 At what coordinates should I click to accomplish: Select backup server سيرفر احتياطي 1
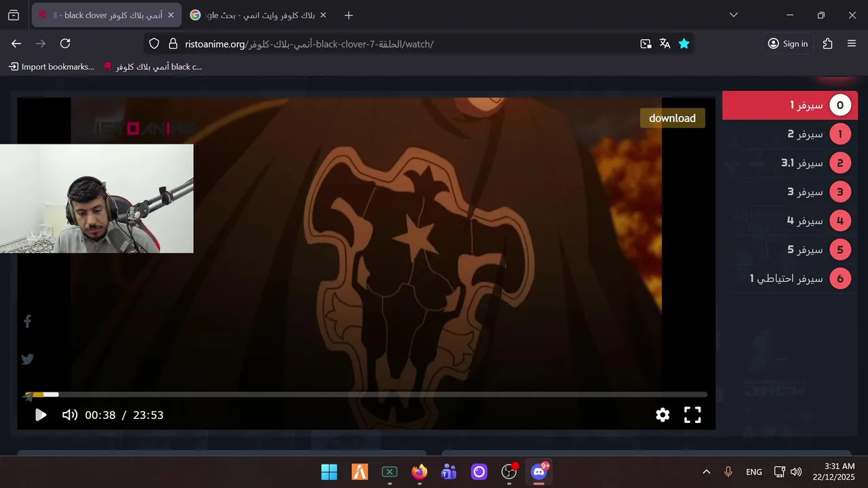pyautogui.click(x=790, y=279)
